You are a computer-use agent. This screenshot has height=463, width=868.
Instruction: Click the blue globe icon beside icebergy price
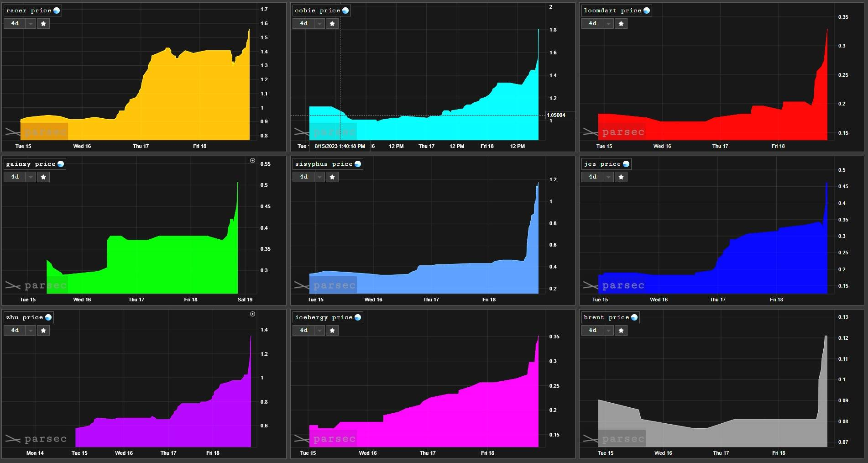tap(358, 317)
